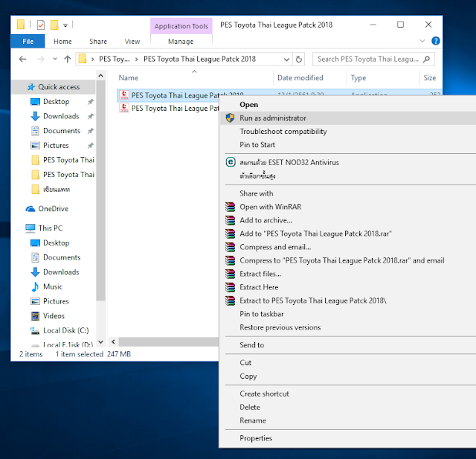Screen dimensions: 476x459
Task: Unpin Pictures using its pin icon
Action: pyautogui.click(x=91, y=145)
